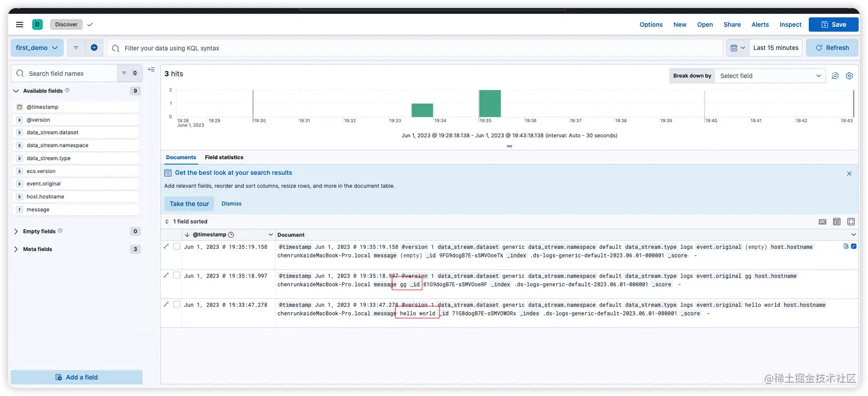Focus the Search field names box
The height and width of the screenshot is (396, 868).
tap(64, 74)
